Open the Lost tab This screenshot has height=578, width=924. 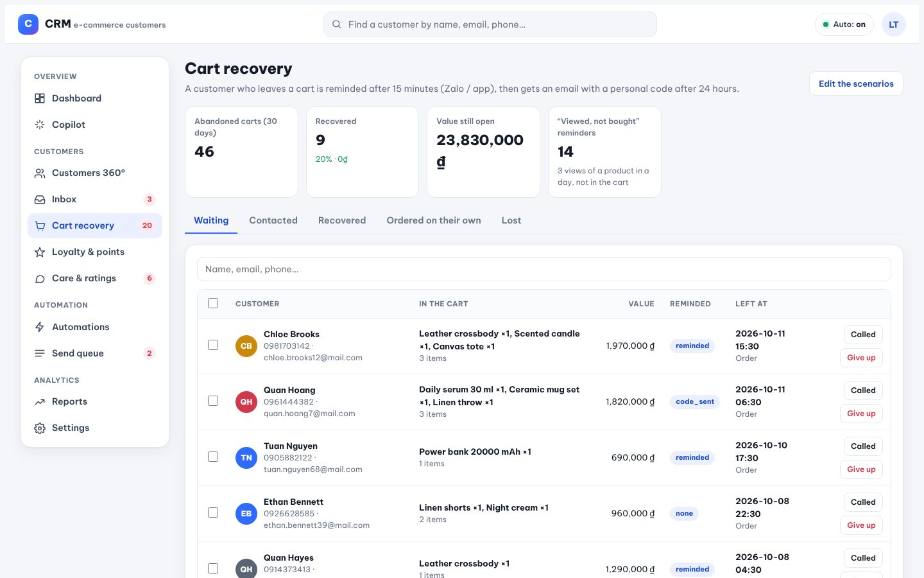tap(511, 220)
